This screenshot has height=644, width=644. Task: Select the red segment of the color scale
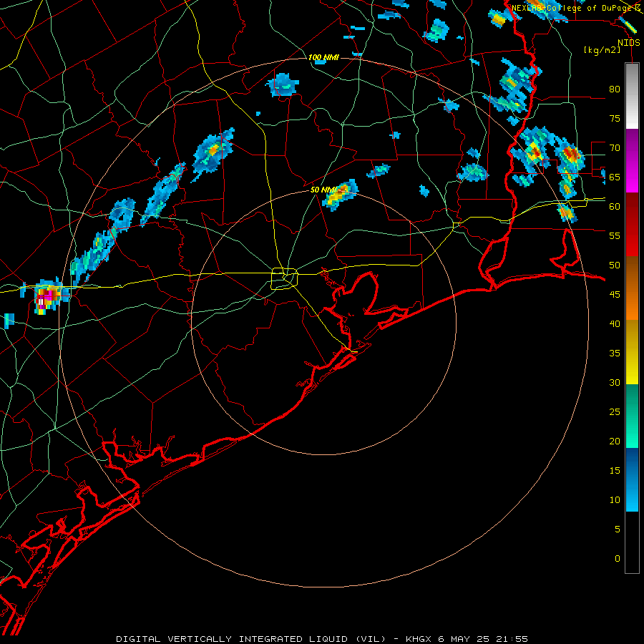click(632, 224)
